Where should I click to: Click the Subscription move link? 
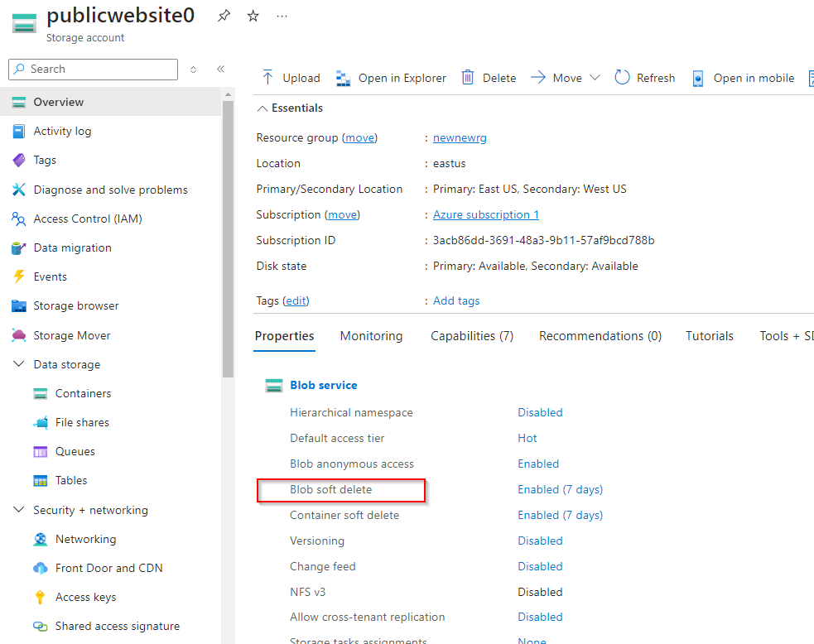[x=342, y=215]
